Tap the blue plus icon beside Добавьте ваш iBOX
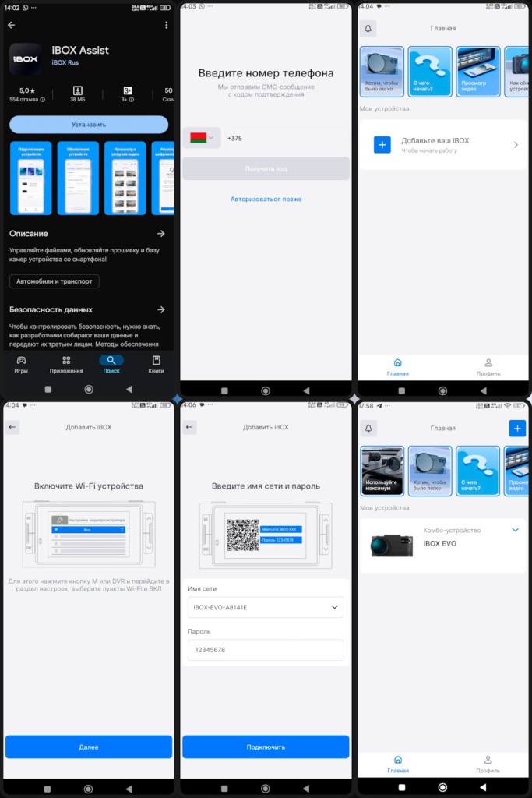Screen dimensions: 532x798 (x=382, y=144)
